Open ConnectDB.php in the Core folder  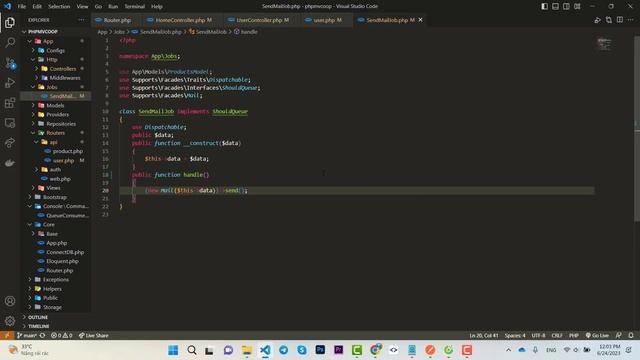tap(65, 252)
